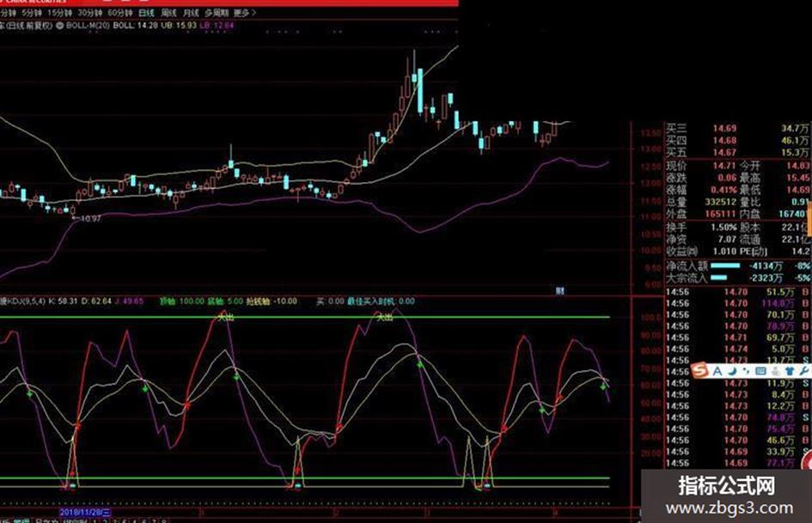Click the 财 marker on chart
Image resolution: width=812 pixels, height=523 pixels.
click(559, 291)
